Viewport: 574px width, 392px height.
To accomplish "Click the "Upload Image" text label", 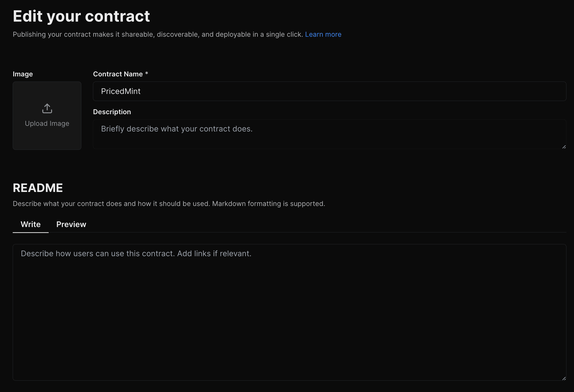I will [47, 123].
